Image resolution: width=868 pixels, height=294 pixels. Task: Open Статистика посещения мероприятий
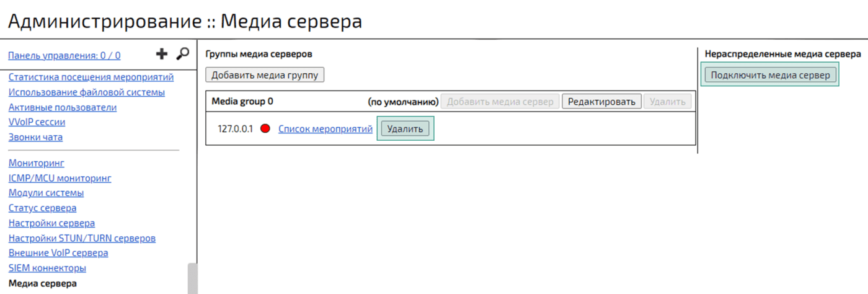point(91,78)
